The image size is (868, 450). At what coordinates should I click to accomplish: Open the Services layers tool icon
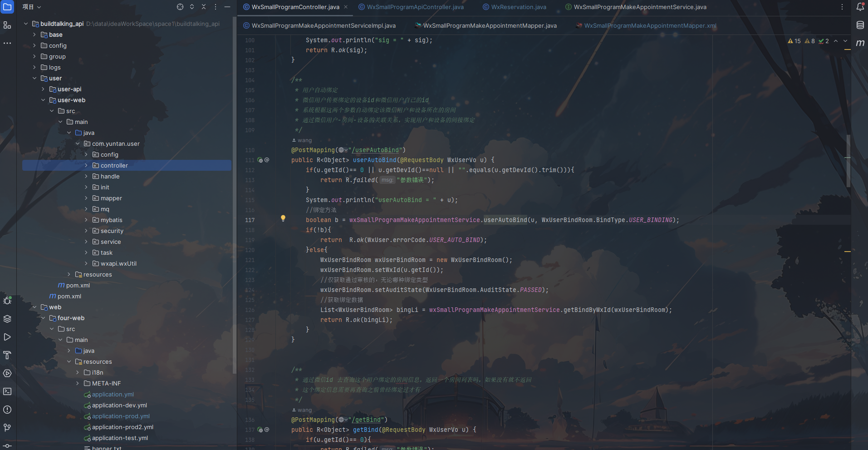click(7, 319)
